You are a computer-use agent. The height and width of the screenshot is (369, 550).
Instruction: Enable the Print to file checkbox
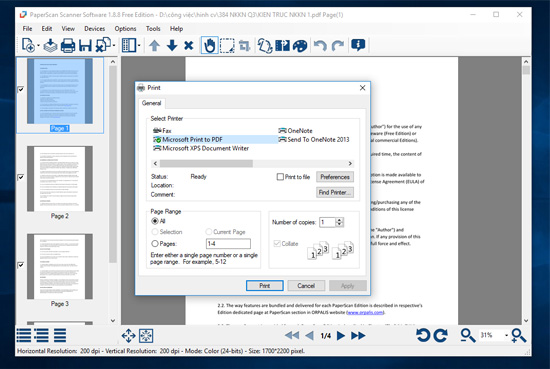click(280, 177)
